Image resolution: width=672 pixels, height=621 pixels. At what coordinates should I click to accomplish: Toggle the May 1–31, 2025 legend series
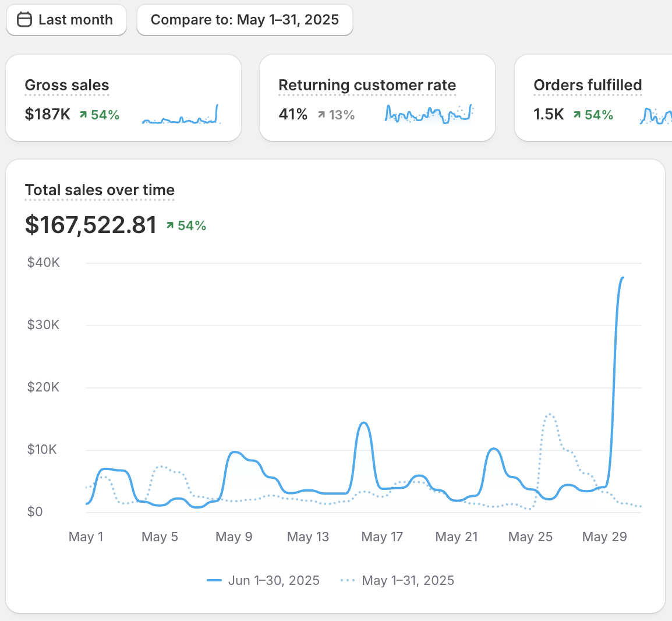(397, 580)
